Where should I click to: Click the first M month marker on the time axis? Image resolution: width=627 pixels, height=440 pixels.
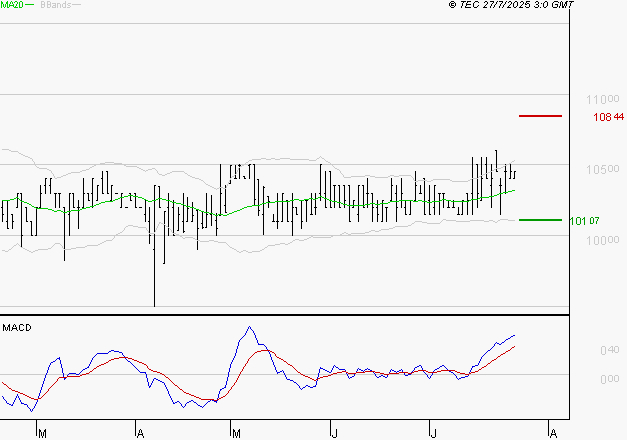point(42,433)
